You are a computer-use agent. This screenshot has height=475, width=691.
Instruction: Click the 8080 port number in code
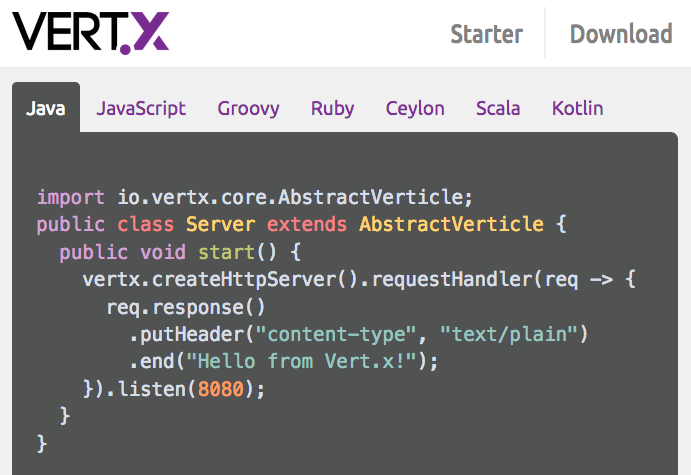(221, 388)
